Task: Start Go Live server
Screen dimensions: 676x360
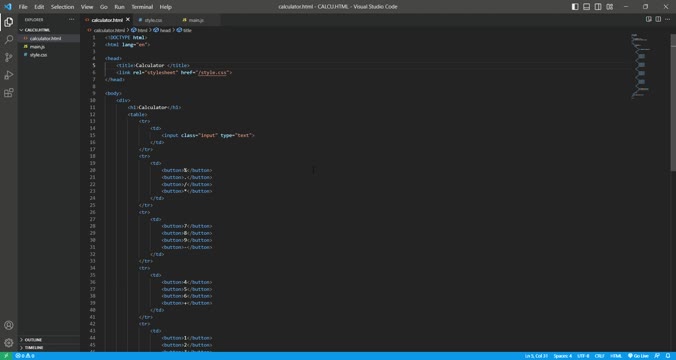Action: [x=638, y=356]
